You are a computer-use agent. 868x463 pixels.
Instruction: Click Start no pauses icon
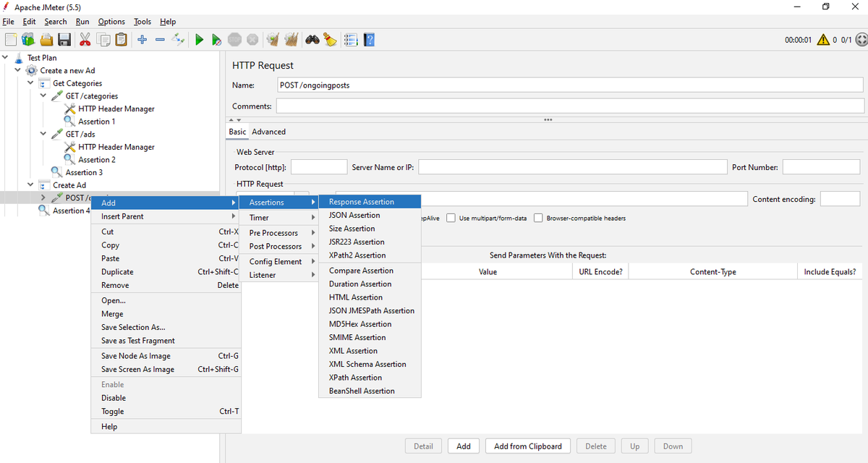(x=216, y=40)
